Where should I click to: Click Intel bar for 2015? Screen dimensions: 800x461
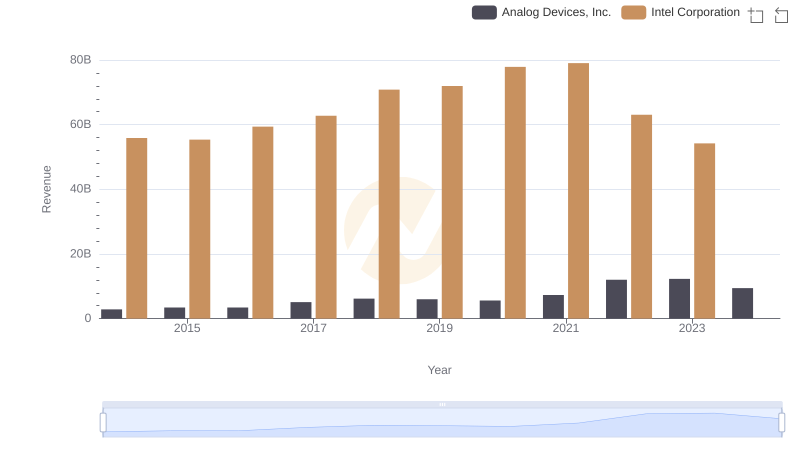tap(199, 229)
